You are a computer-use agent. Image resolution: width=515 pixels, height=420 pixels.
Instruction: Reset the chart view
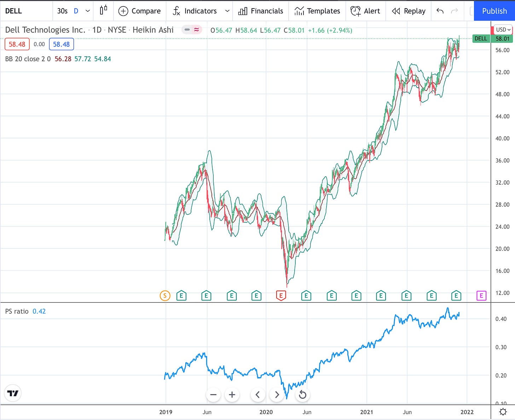tap(302, 395)
